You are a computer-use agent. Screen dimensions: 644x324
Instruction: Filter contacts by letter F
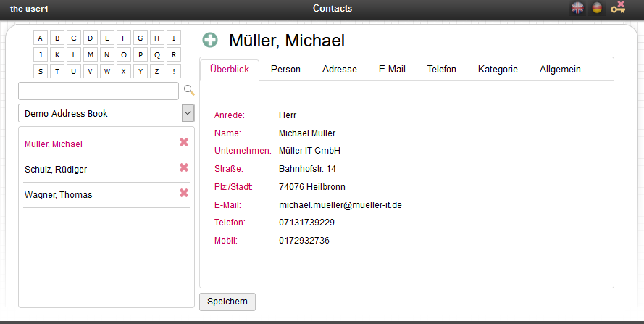(x=124, y=38)
